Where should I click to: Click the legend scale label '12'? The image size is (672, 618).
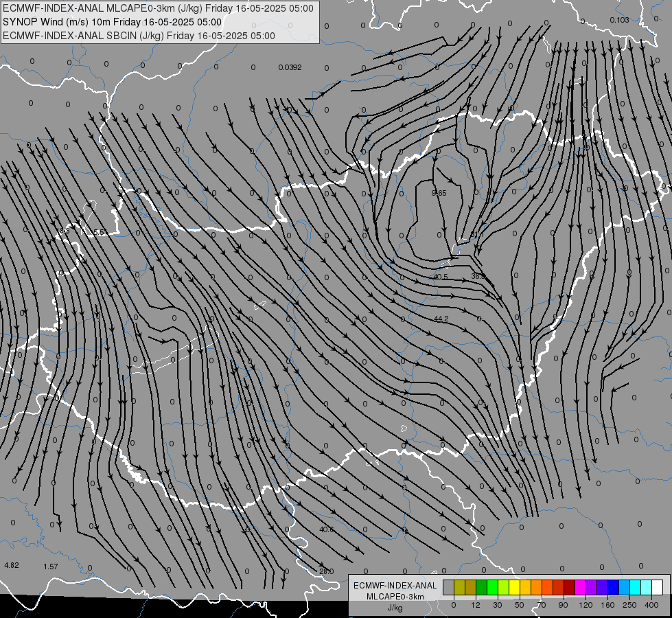tap(475, 605)
